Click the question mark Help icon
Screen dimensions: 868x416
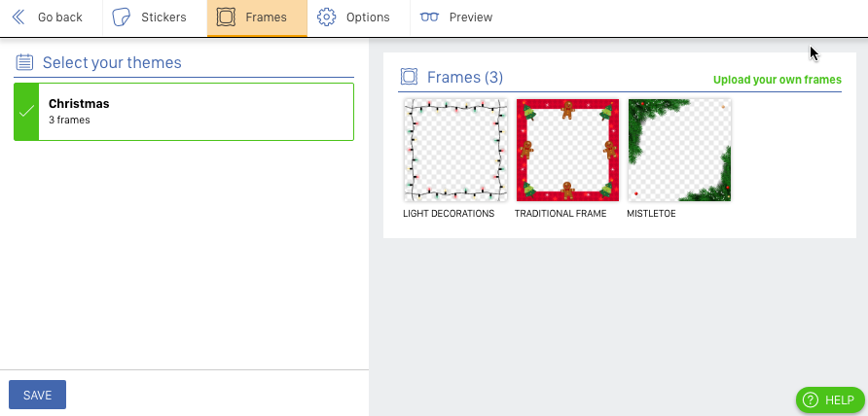click(810, 399)
